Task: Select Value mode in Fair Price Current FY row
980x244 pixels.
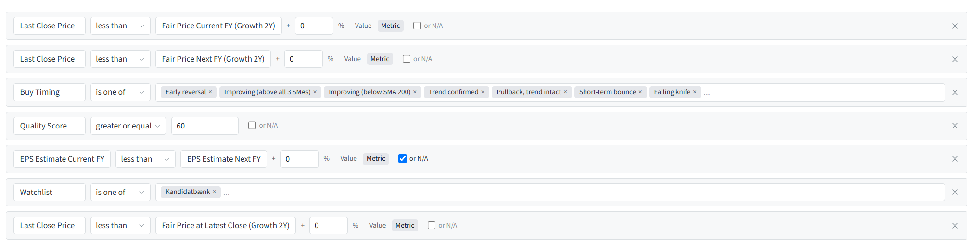Action: 363,26
